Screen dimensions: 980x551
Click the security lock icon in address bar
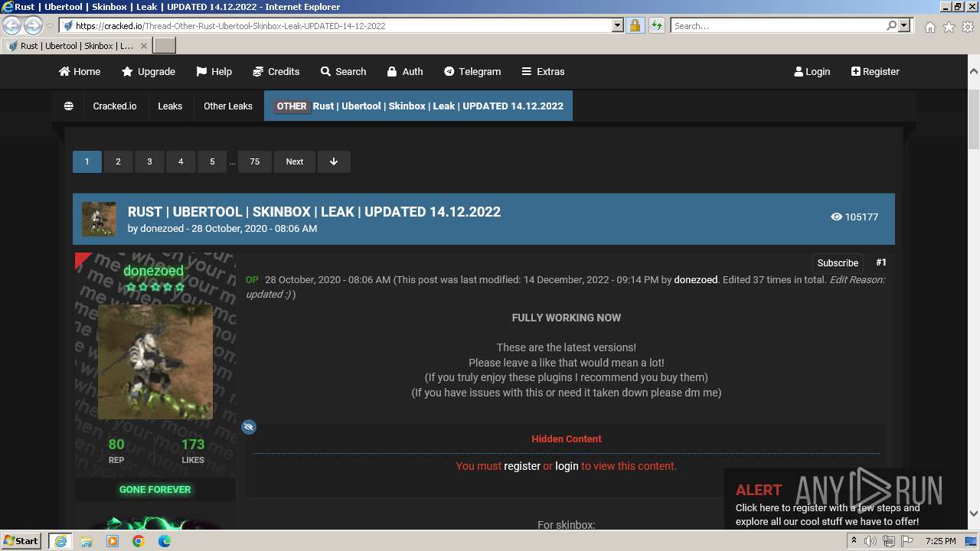(635, 25)
